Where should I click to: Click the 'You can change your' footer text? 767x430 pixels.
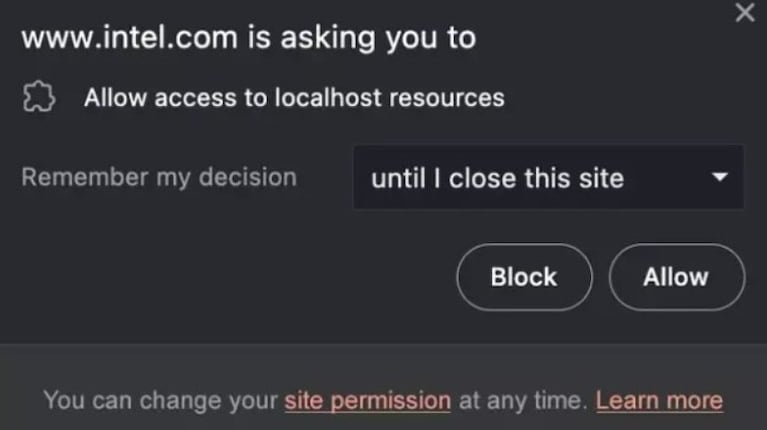(x=160, y=401)
